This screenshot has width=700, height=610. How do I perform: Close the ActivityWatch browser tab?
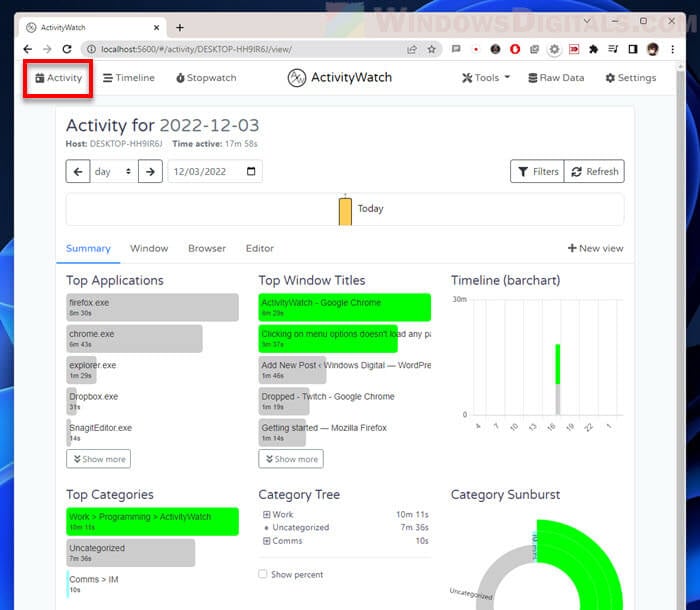tap(156, 28)
